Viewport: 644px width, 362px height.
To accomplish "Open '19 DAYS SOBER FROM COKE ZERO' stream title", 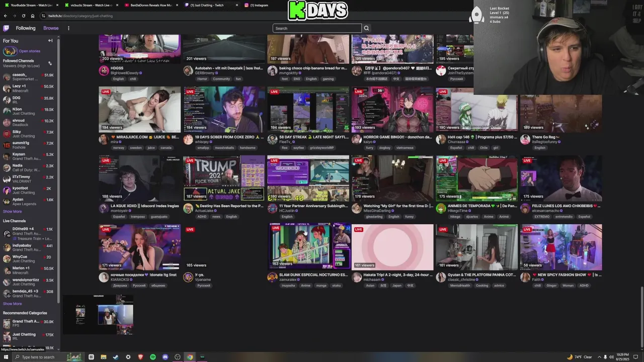I will (x=229, y=137).
